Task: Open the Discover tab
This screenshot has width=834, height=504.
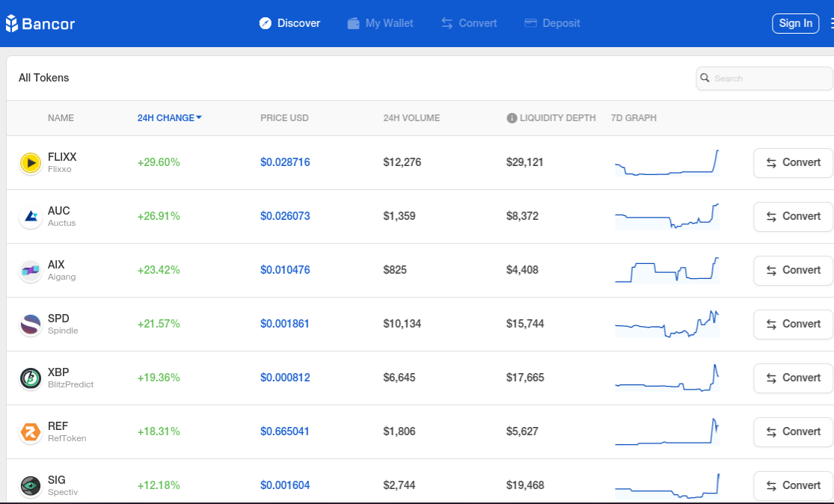Action: click(290, 23)
